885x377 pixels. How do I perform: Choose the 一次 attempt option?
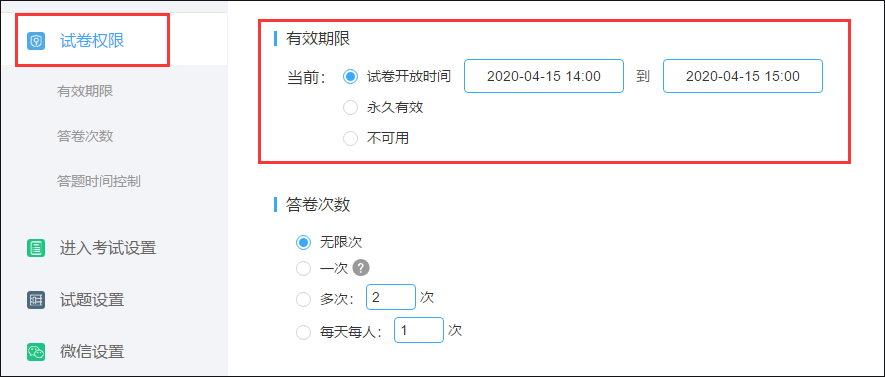coord(304,269)
